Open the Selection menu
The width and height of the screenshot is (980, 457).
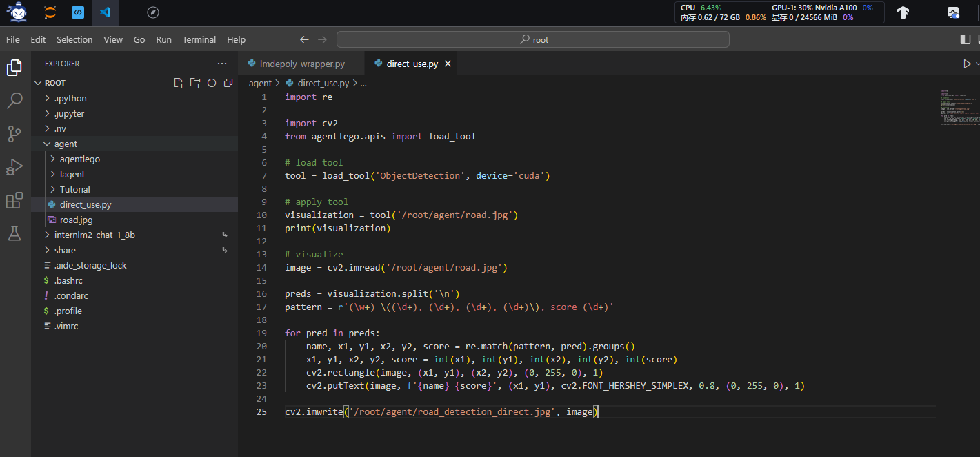pyautogui.click(x=74, y=39)
